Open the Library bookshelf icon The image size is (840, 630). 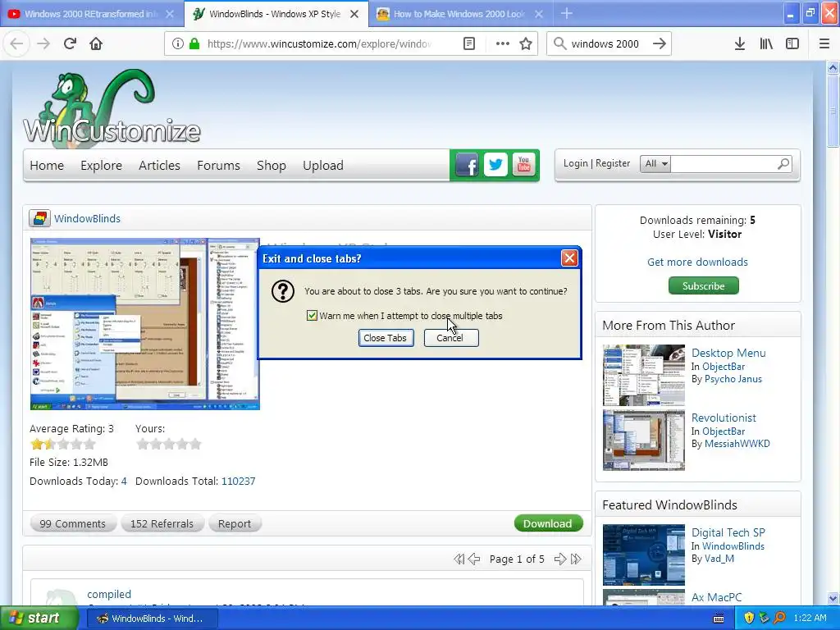766,43
